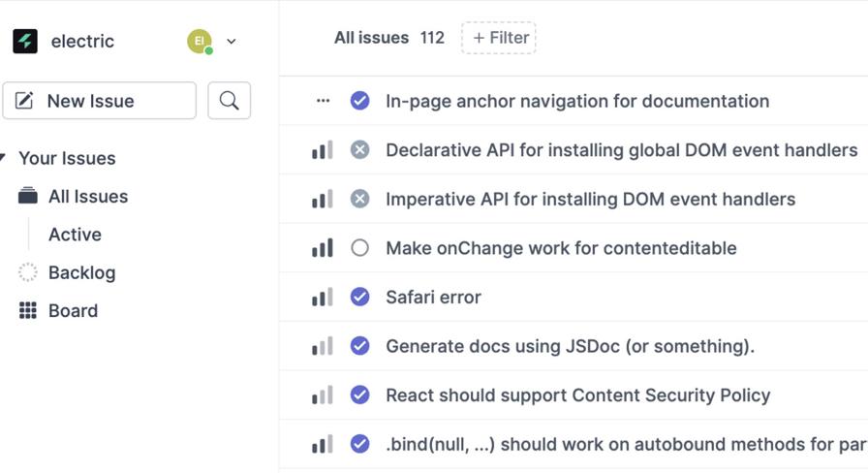Click the New Issue button

coord(99,101)
